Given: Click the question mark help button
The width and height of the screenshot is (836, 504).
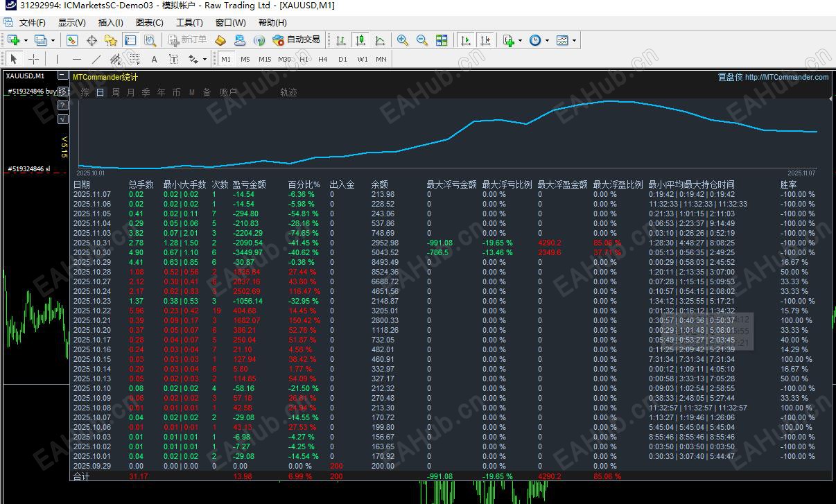Looking at the screenshot, I should tap(63, 105).
